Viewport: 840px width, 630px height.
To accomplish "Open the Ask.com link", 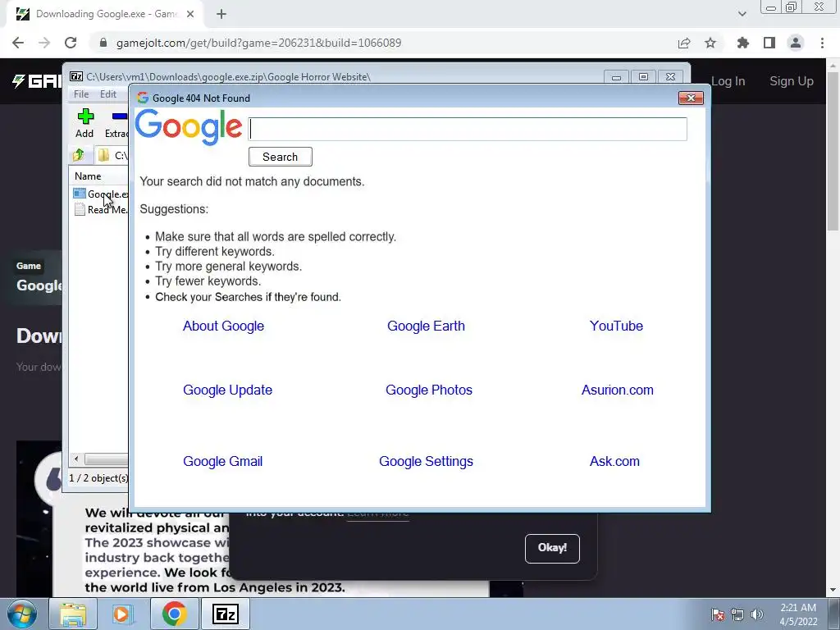I will click(x=614, y=461).
